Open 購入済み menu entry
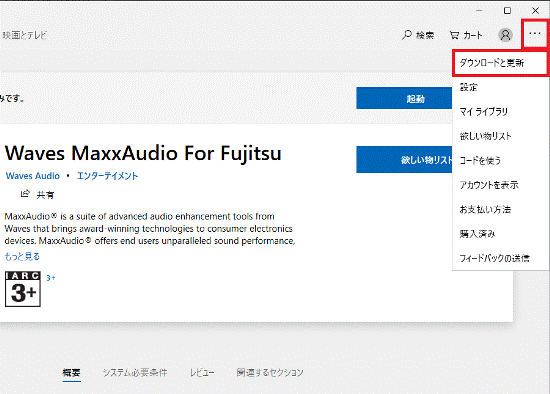 point(500,234)
